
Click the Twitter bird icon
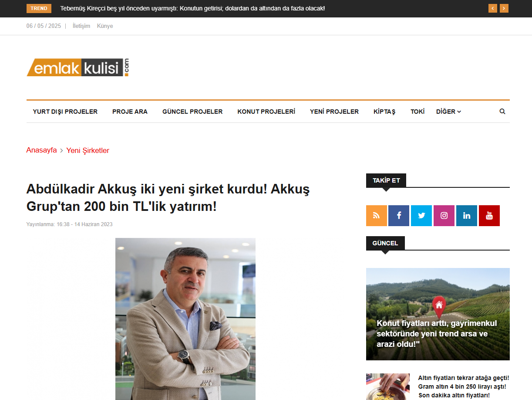[421, 216]
